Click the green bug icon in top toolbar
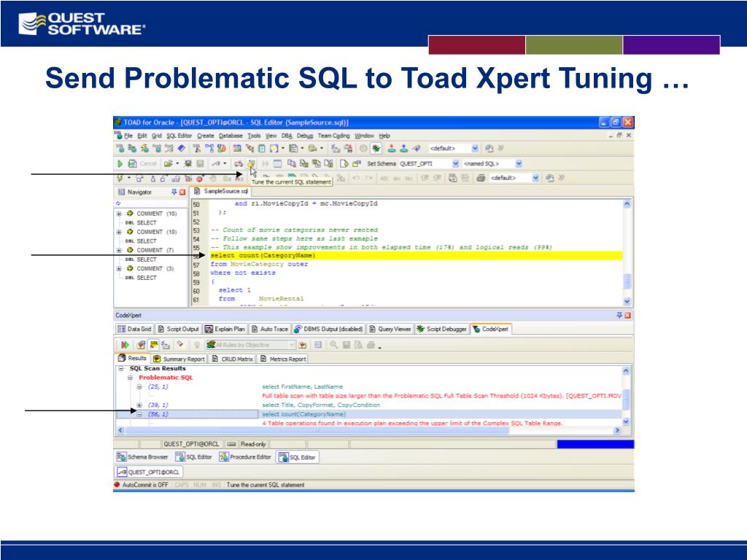Image resolution: width=747 pixels, height=560 pixels. [376, 149]
